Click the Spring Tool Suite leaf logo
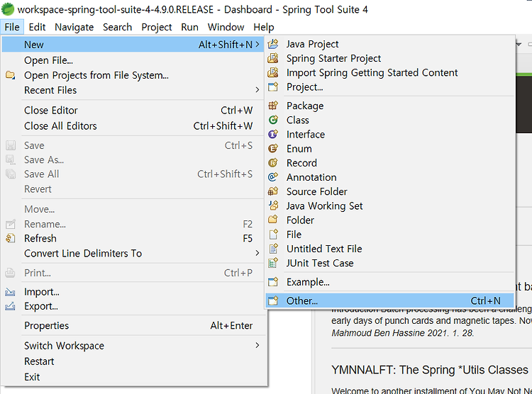Image resolution: width=532 pixels, height=394 pixels. point(8,9)
